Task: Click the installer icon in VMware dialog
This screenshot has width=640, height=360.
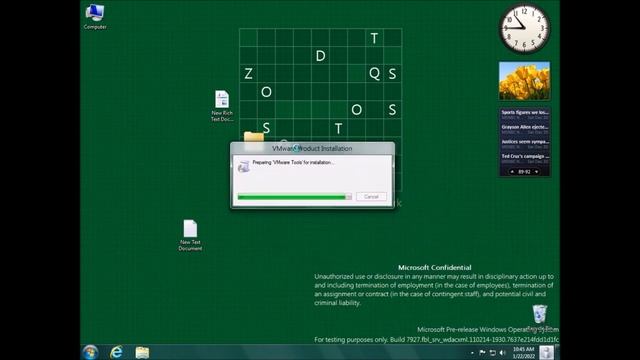Action: pyautogui.click(x=244, y=166)
